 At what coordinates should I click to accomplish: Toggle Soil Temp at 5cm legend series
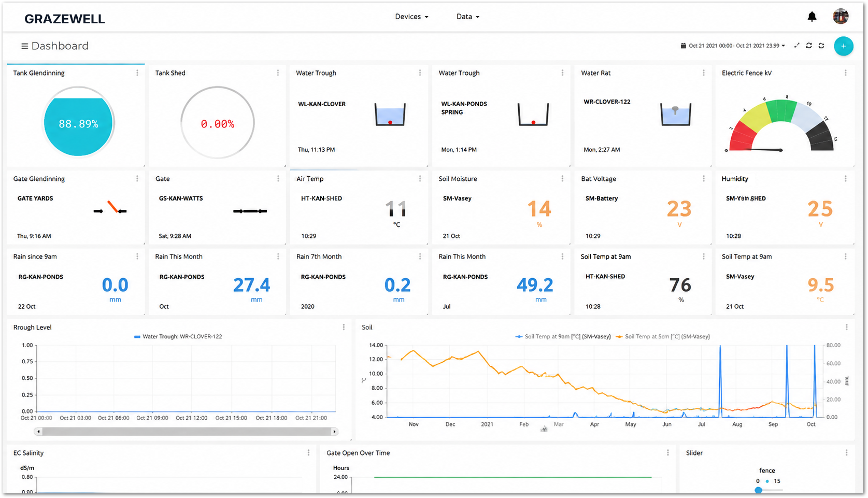[663, 337]
